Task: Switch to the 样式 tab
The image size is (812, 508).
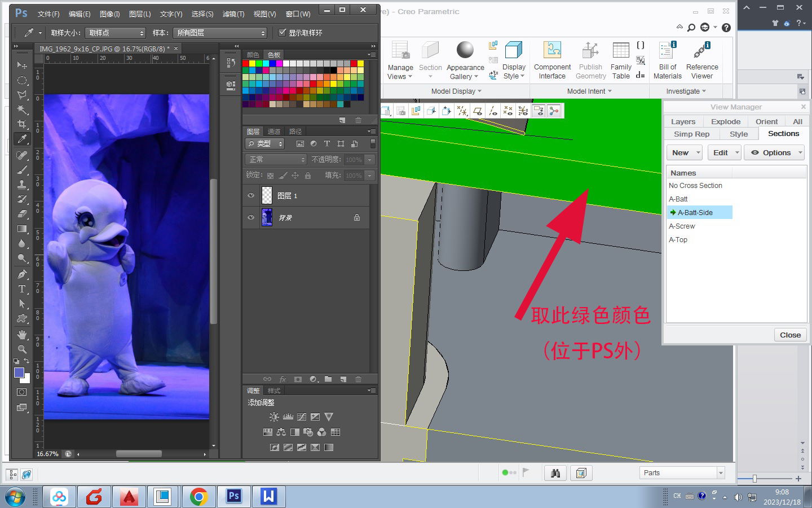Action: tap(274, 391)
